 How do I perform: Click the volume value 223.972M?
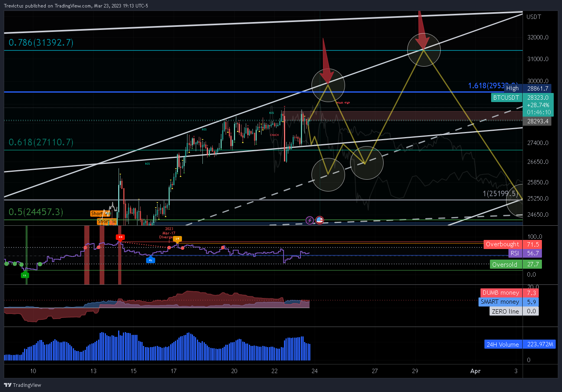(540, 344)
